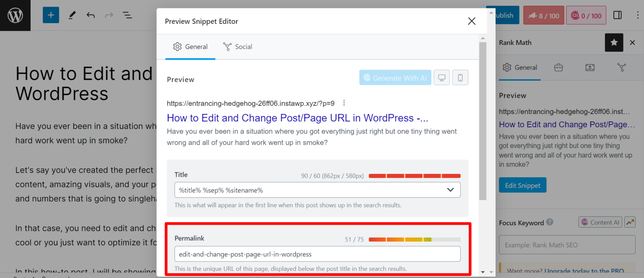Open the document Overview list icon
The width and height of the screenshot is (644, 278).
coord(127,15)
